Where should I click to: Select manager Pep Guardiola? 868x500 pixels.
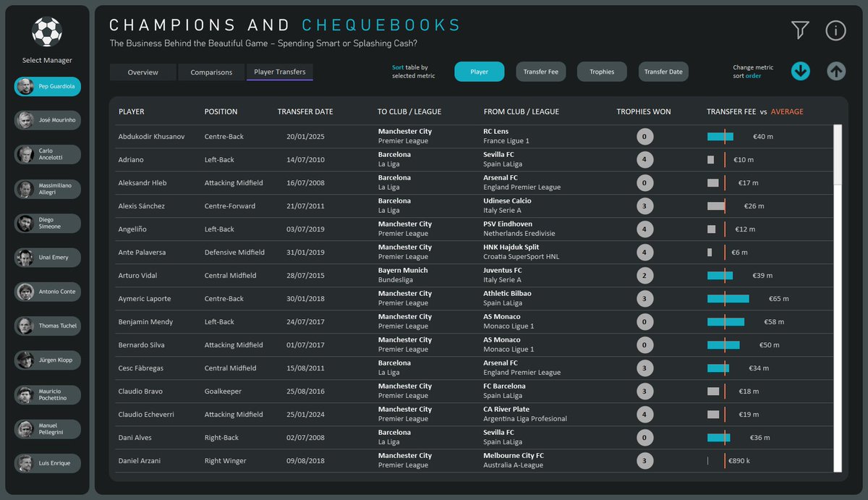coord(48,86)
